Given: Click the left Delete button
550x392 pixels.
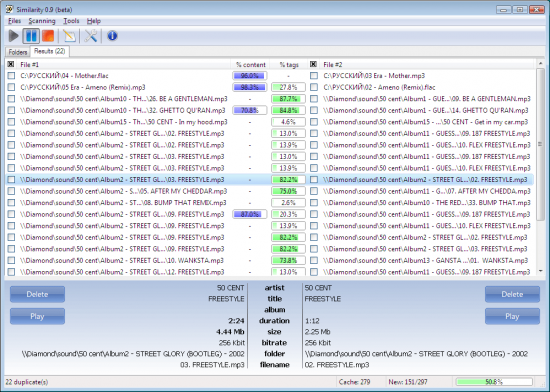Looking at the screenshot, I should pyautogui.click(x=37, y=294).
